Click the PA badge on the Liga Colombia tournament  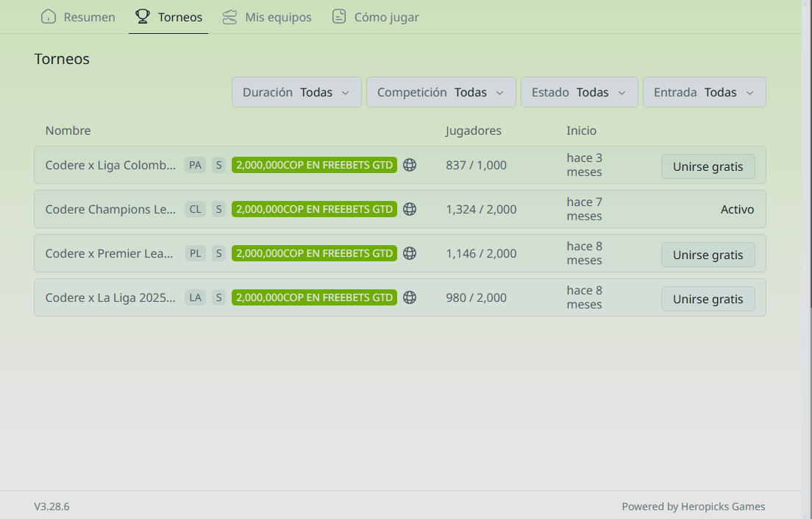(x=195, y=165)
